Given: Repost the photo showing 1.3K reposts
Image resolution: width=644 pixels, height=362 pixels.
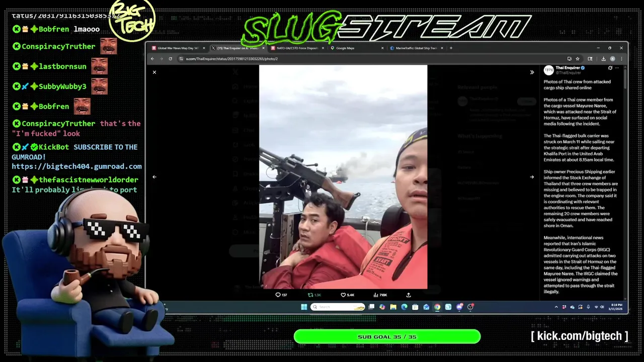Looking at the screenshot, I should (x=314, y=295).
